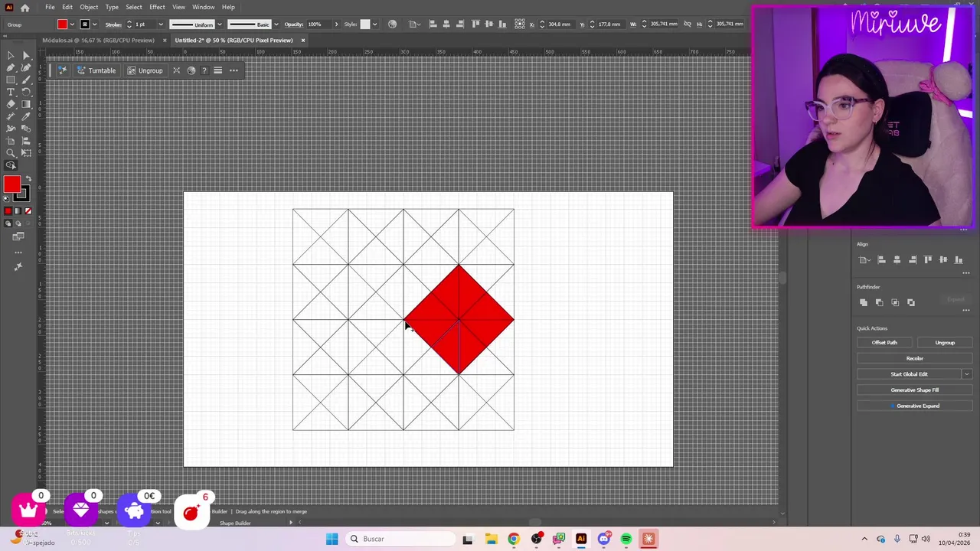Expand Start Global Edit options arrow
The width and height of the screenshot is (980, 551).
coord(966,374)
